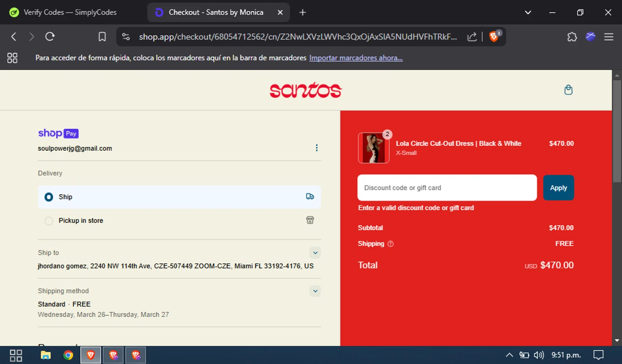Open the three-dot account options menu
The width and height of the screenshot is (622, 364).
click(317, 148)
